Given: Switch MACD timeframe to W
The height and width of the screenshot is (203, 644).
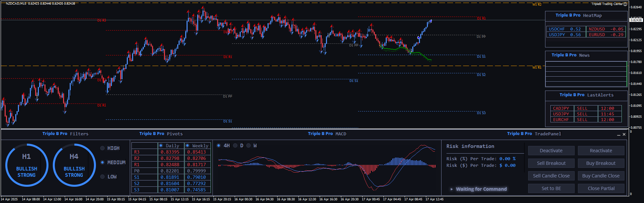Looking at the screenshot, I should 249,146.
